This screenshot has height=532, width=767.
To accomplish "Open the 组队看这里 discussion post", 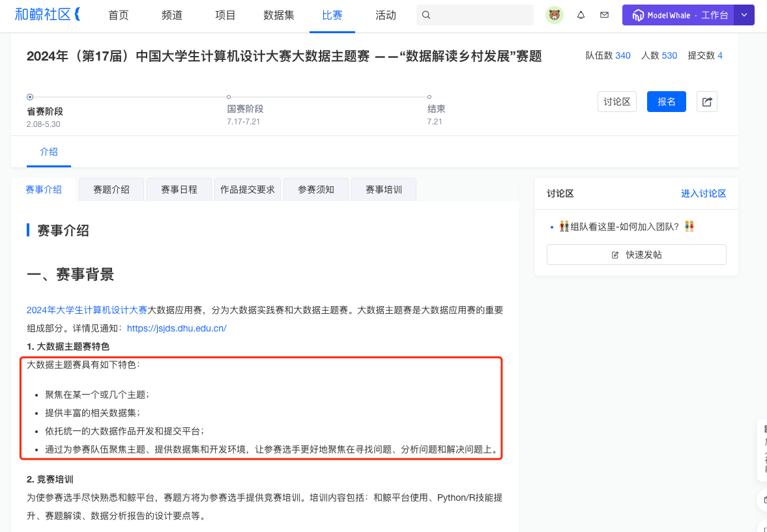I will (x=627, y=227).
